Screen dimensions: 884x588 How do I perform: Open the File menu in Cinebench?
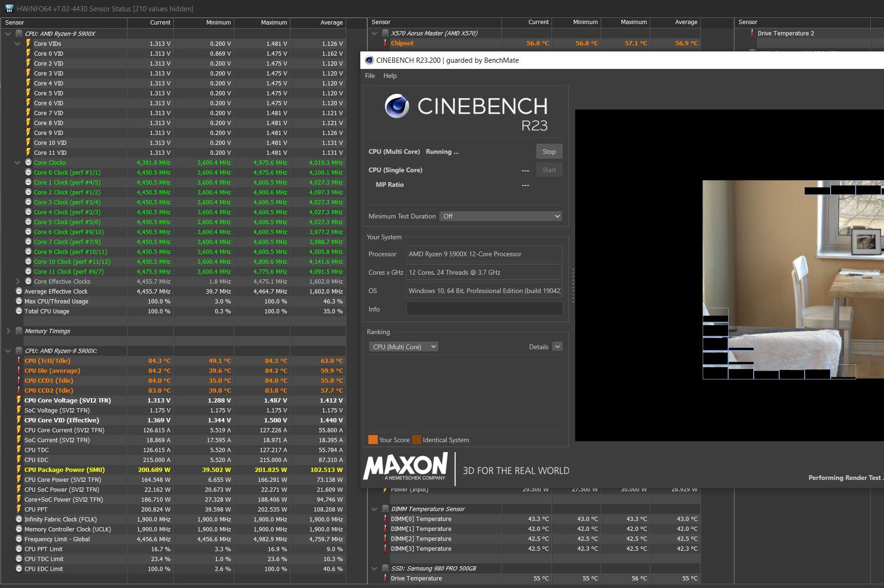[x=370, y=76]
